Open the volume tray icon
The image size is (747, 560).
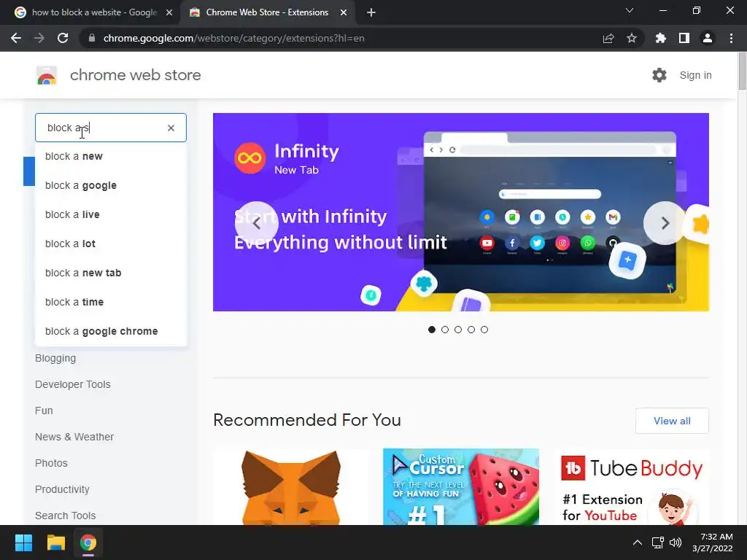(676, 542)
